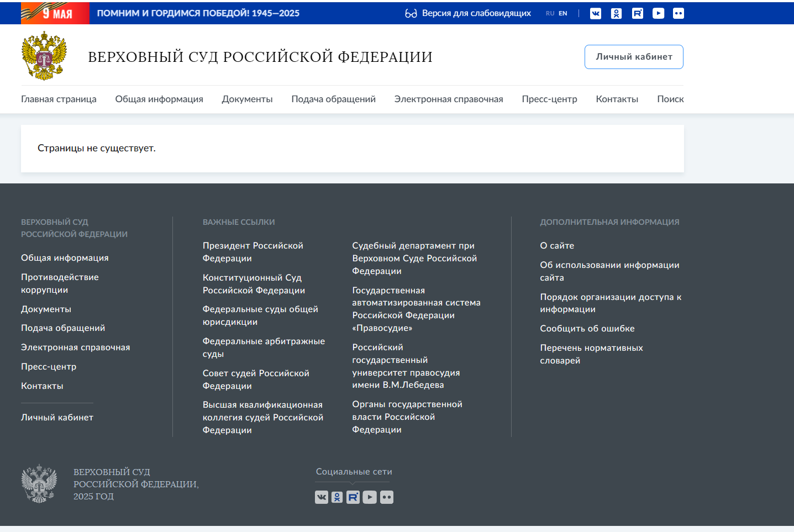Click the gray eagle emblem in the footer
This screenshot has height=532, width=794.
click(39, 483)
